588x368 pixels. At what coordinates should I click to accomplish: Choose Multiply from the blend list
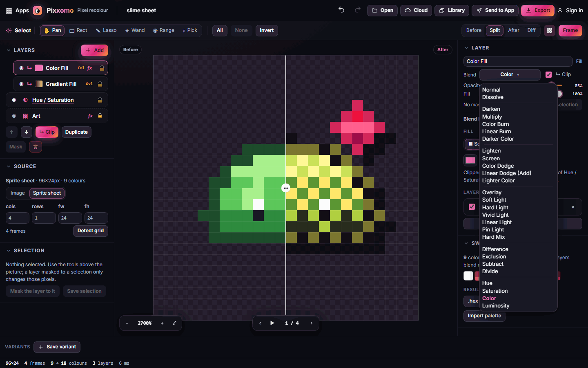tap(492, 117)
